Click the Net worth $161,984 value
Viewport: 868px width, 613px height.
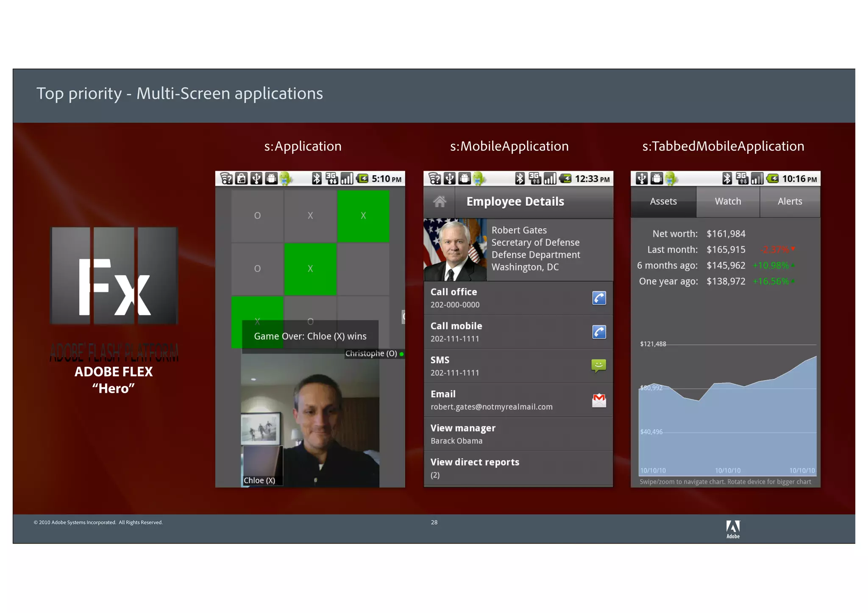point(726,234)
